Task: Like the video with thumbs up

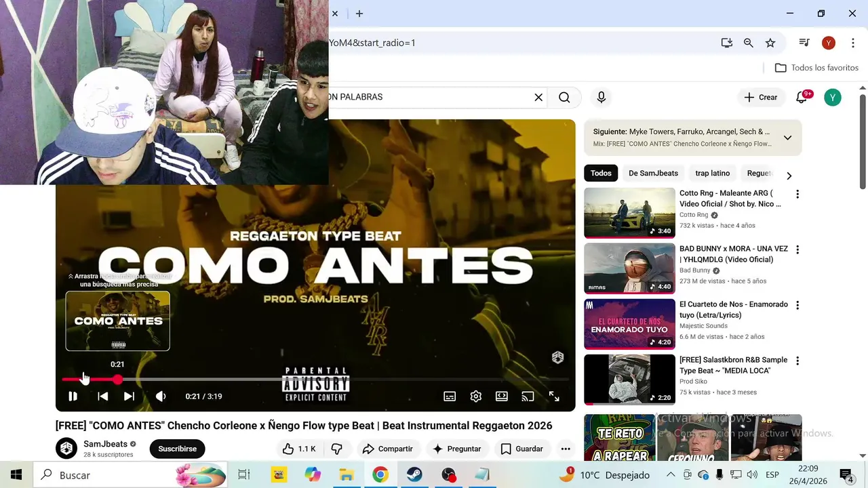Action: pos(300,449)
